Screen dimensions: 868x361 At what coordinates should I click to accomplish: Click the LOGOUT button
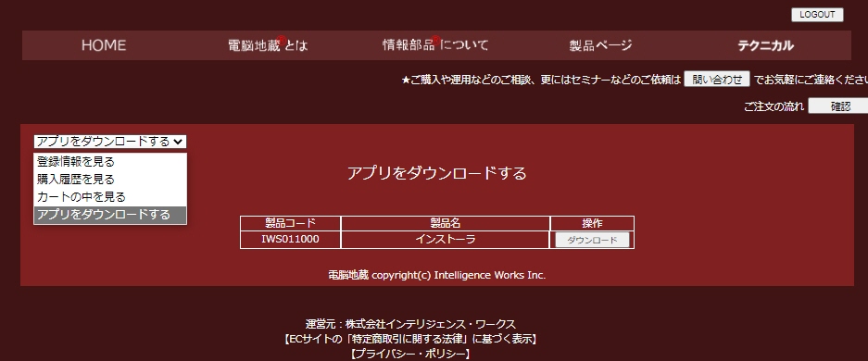coord(817,15)
